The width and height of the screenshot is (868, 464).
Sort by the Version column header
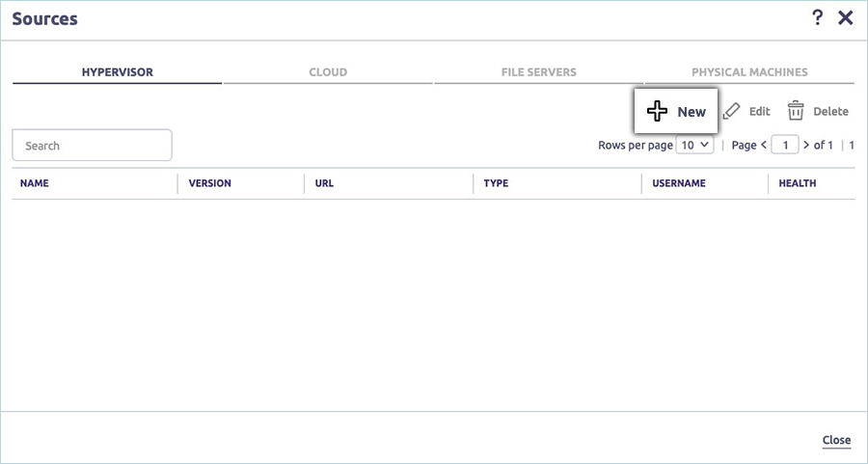(209, 183)
